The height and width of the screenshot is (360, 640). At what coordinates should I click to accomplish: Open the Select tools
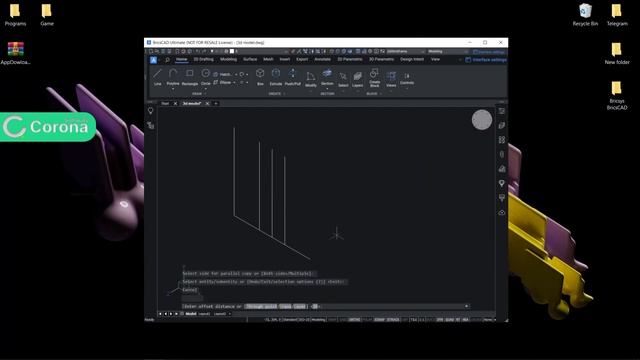tap(343, 79)
